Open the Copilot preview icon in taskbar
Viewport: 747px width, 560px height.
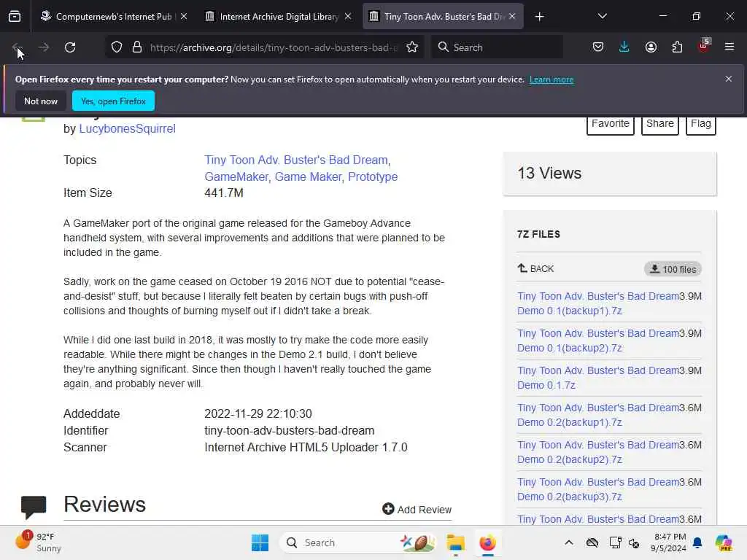point(723,542)
